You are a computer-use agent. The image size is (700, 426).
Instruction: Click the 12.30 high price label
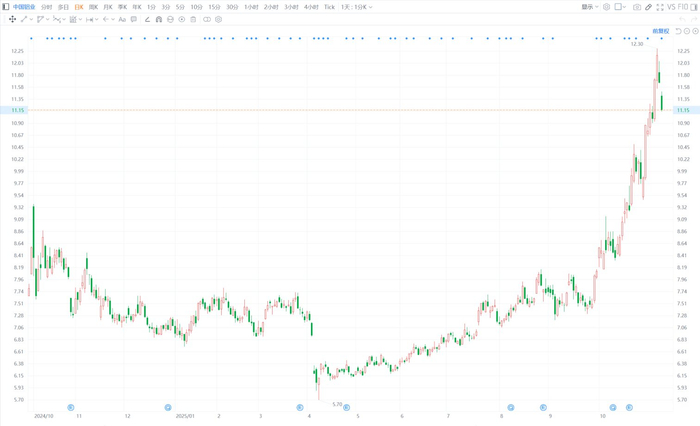pos(637,44)
